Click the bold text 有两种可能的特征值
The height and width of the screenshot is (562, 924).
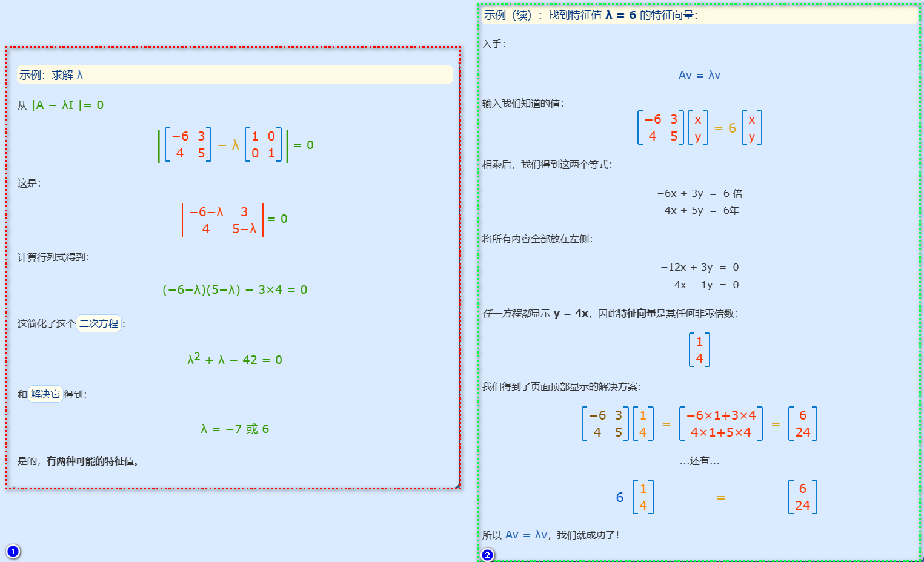(x=91, y=461)
